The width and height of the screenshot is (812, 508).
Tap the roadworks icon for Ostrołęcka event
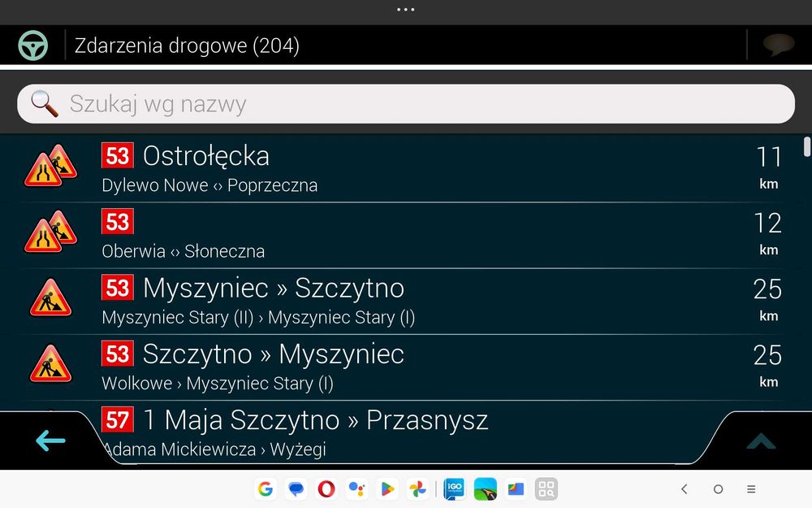click(x=50, y=166)
